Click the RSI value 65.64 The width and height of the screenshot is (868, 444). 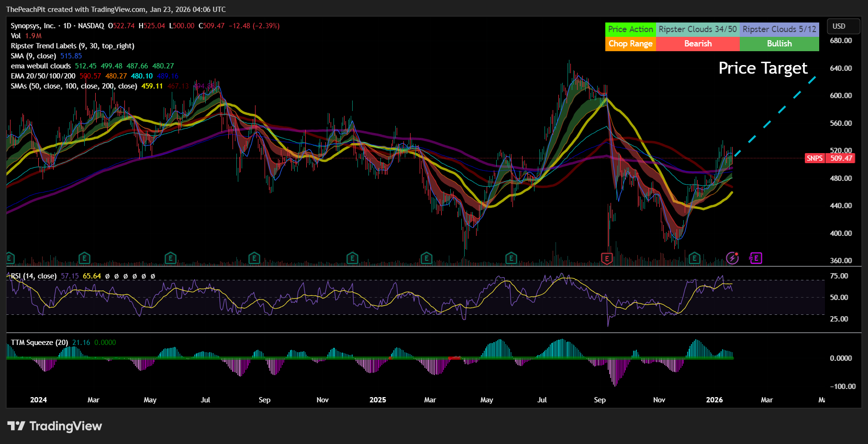(92, 276)
